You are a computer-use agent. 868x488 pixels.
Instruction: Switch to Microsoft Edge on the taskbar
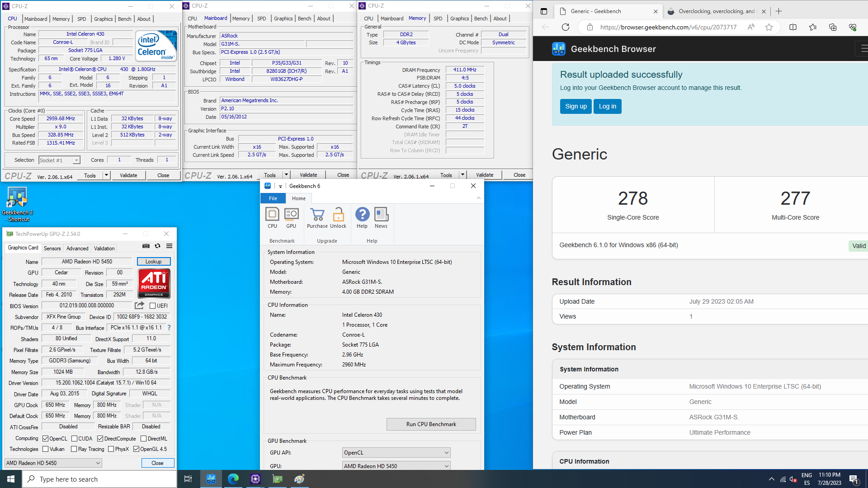[233, 479]
